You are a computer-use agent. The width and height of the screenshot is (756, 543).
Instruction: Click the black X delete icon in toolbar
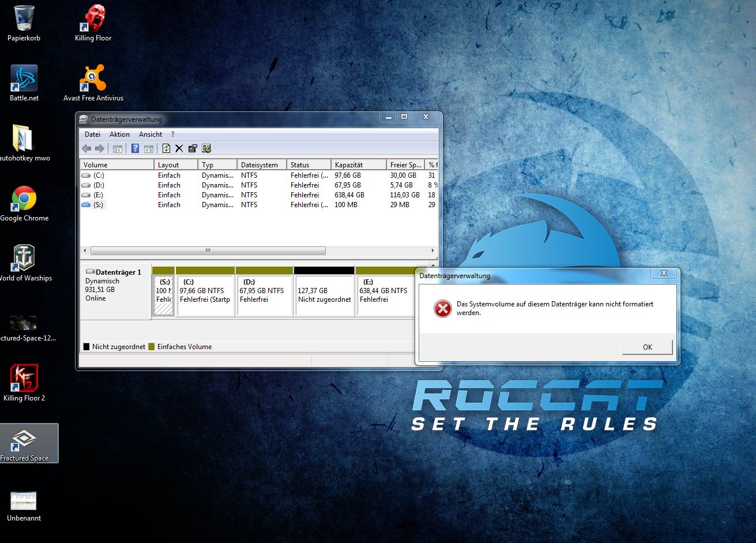[179, 148]
